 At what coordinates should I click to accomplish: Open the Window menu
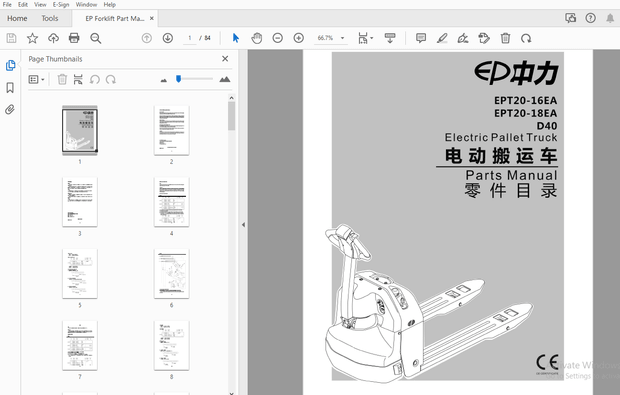point(86,5)
